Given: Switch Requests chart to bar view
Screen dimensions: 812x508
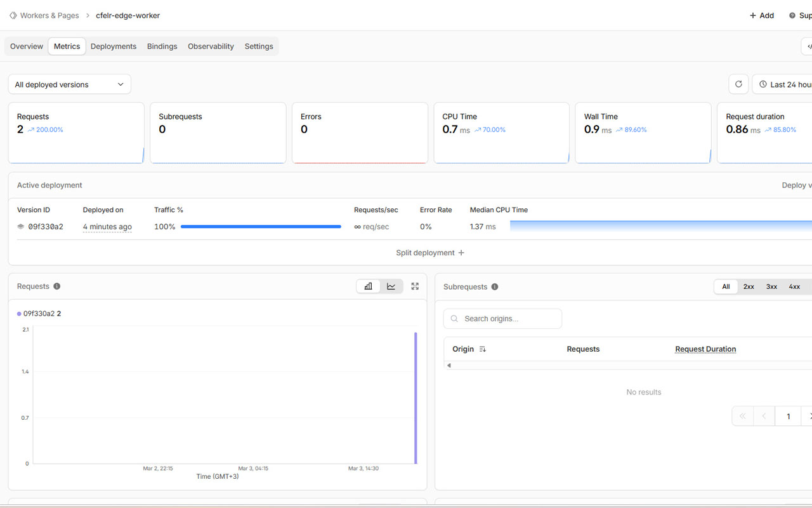Looking at the screenshot, I should click(368, 286).
